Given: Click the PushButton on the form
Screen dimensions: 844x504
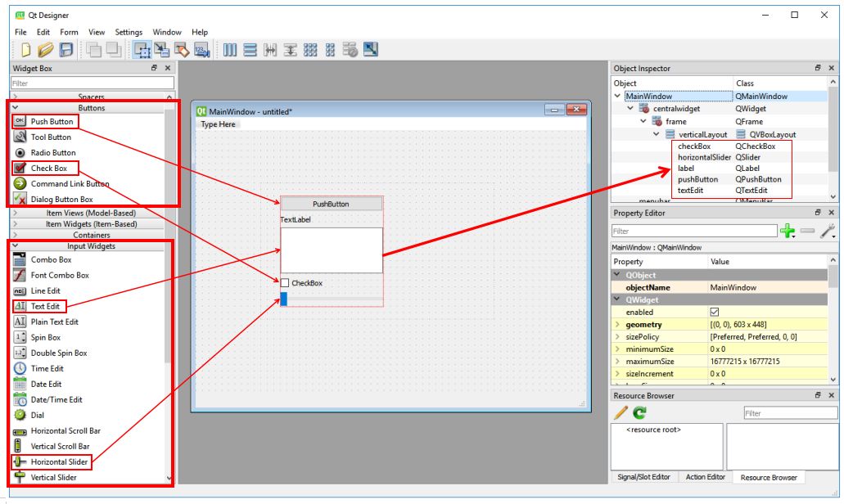Looking at the screenshot, I should pos(331,204).
